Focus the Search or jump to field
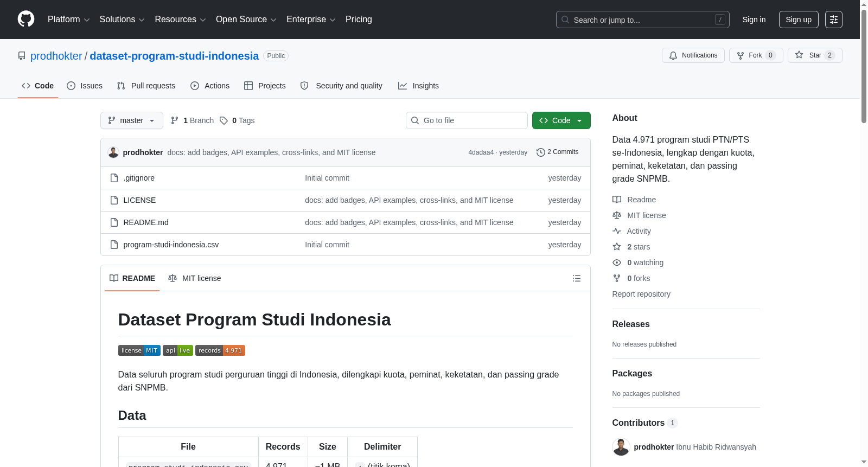Image resolution: width=868 pixels, height=467 pixels. [x=643, y=20]
